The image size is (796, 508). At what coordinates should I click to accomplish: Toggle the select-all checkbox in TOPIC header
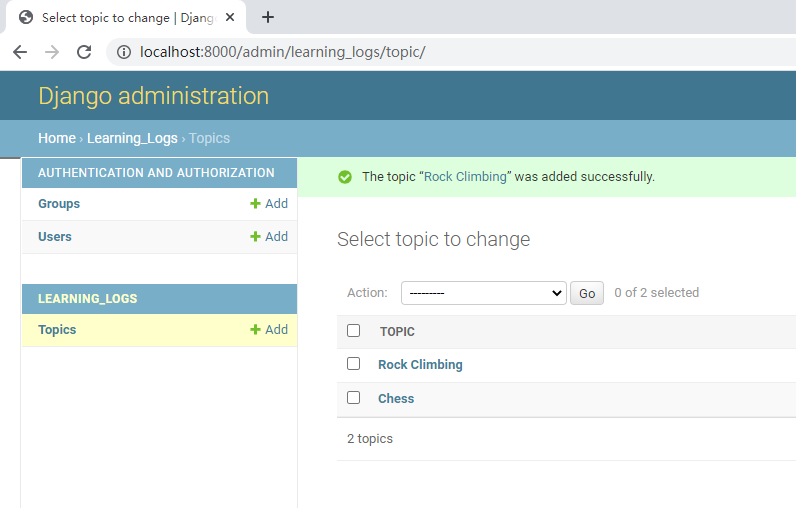coord(354,331)
